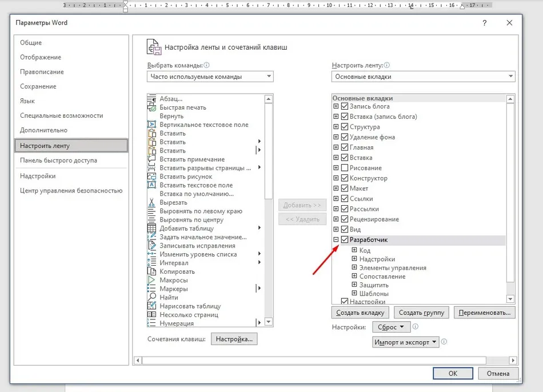Click the commands list scroll-down arrow

pyautogui.click(x=269, y=322)
